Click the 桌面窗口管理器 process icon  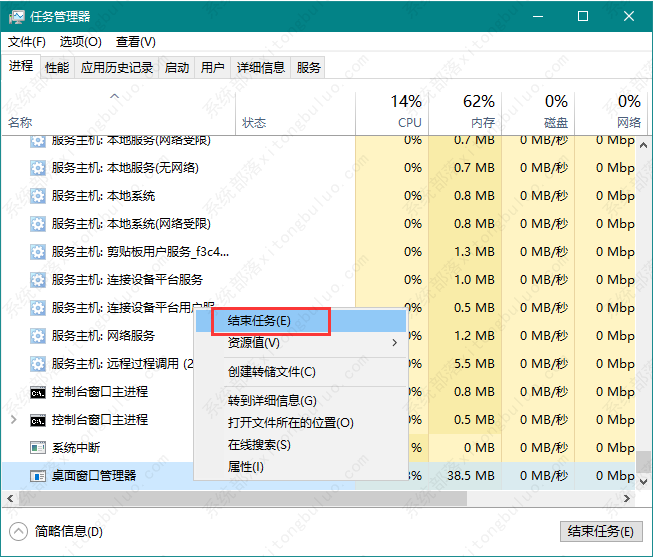click(38, 476)
